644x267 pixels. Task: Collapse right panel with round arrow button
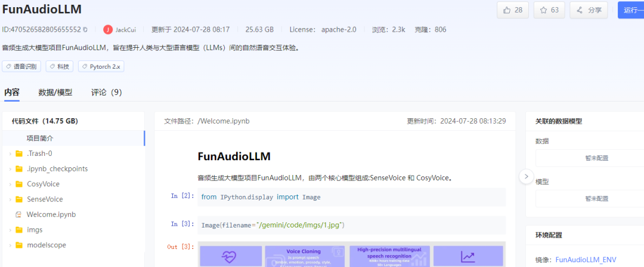point(526,176)
